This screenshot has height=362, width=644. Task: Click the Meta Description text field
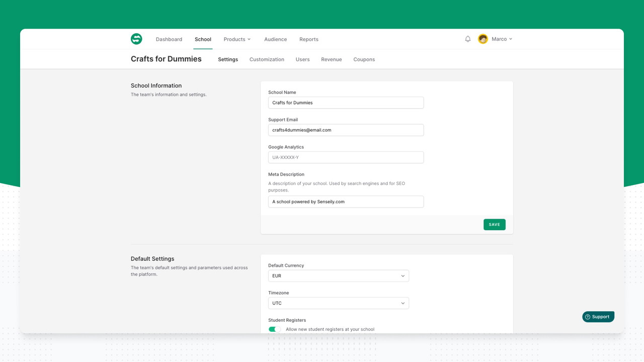click(346, 202)
